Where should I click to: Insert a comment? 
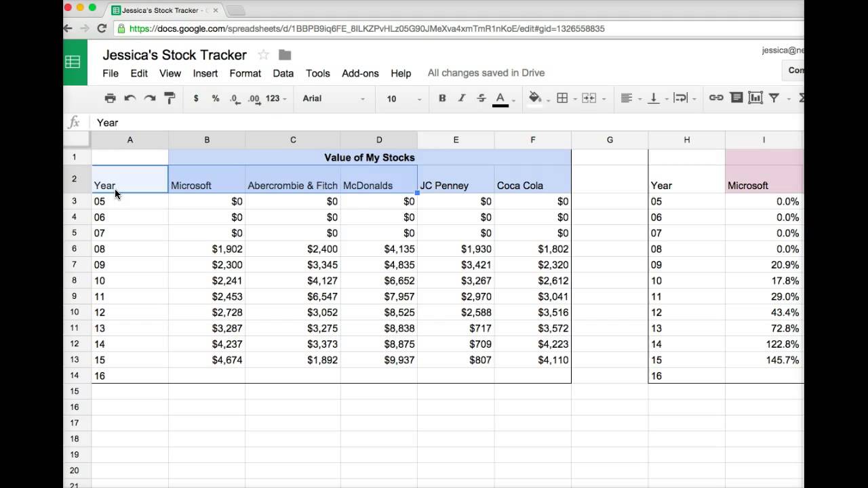[736, 98]
